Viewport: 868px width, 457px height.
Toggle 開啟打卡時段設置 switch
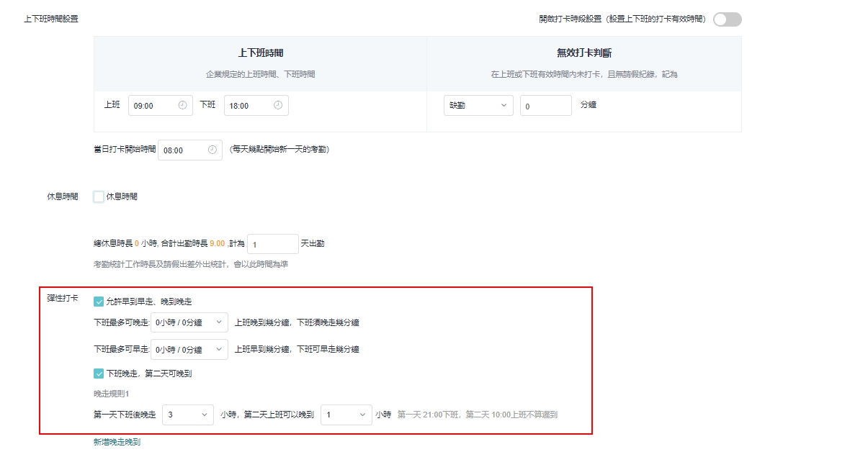(x=727, y=19)
